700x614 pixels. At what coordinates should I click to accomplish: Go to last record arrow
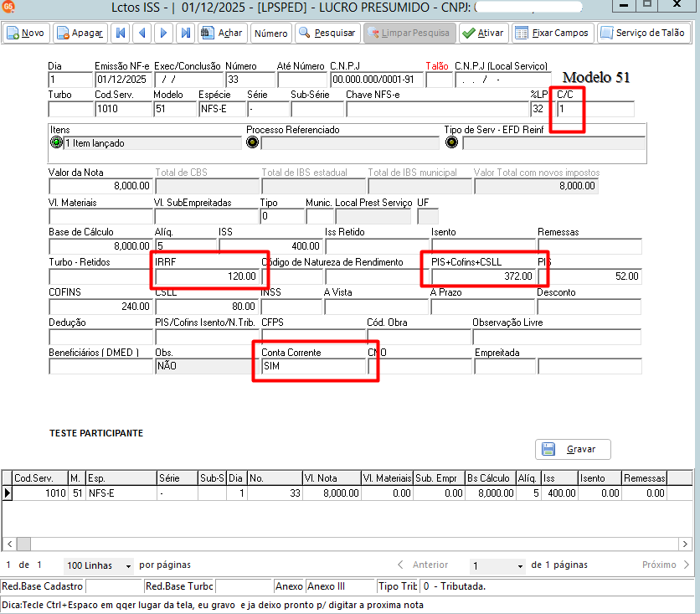coord(185,33)
